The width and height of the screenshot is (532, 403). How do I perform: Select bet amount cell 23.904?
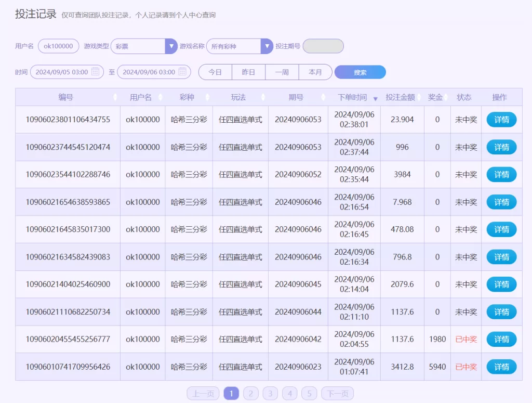click(402, 120)
